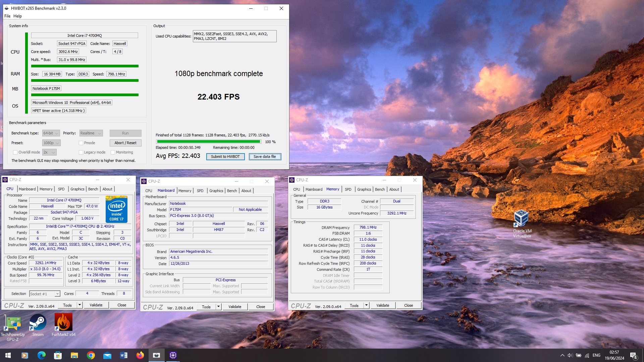The image size is (644, 362).
Task: Click the grayed Run button
Action: (125, 133)
